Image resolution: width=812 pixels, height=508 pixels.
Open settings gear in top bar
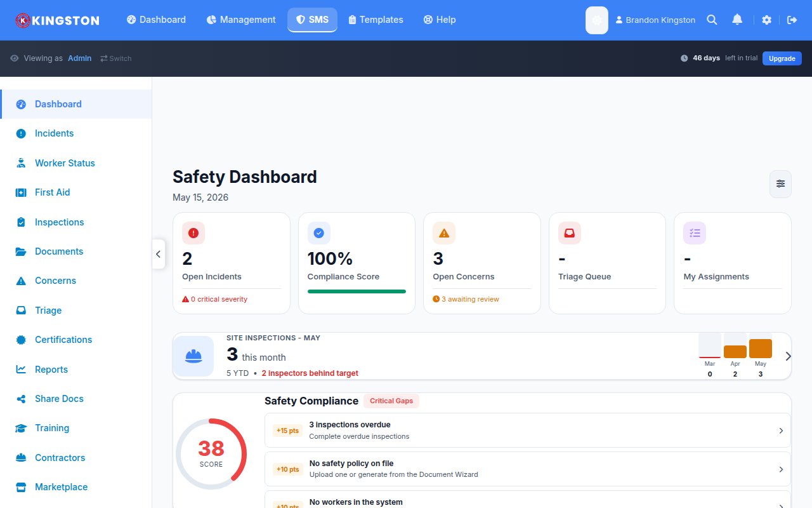coord(766,20)
